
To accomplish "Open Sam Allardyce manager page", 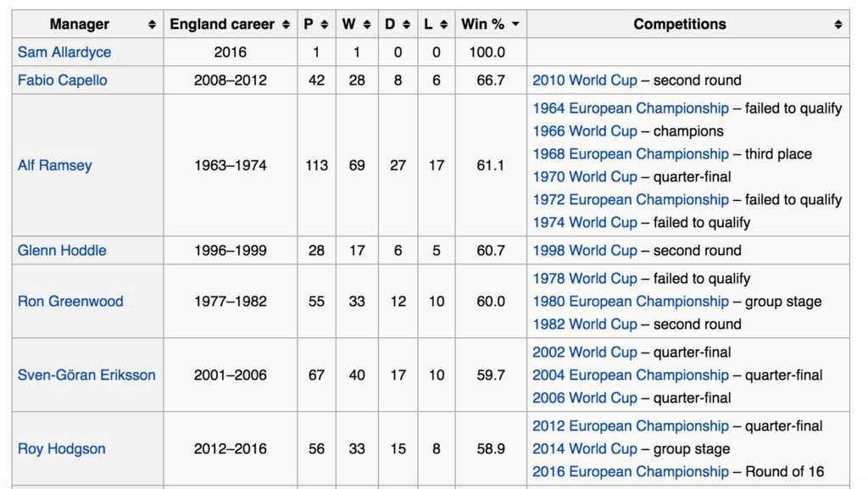I will pyautogui.click(x=64, y=53).
